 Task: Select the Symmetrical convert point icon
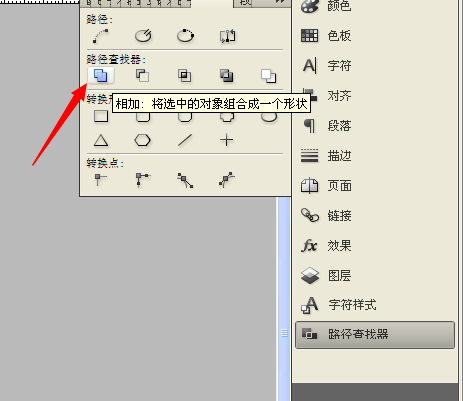(227, 180)
